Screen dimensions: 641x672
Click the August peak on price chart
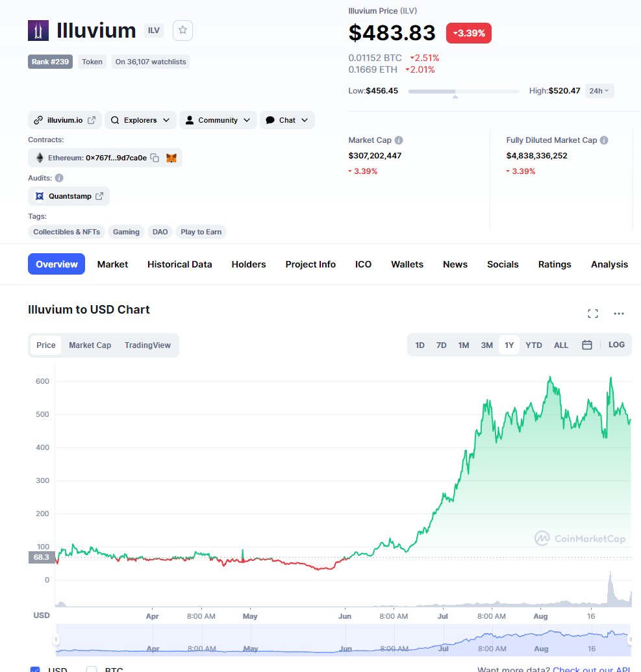point(550,378)
